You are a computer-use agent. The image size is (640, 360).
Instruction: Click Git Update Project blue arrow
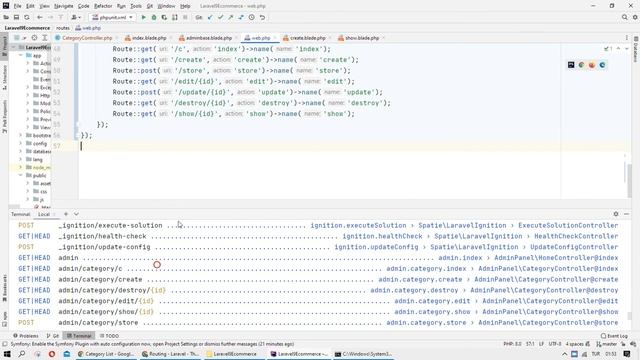[210, 18]
